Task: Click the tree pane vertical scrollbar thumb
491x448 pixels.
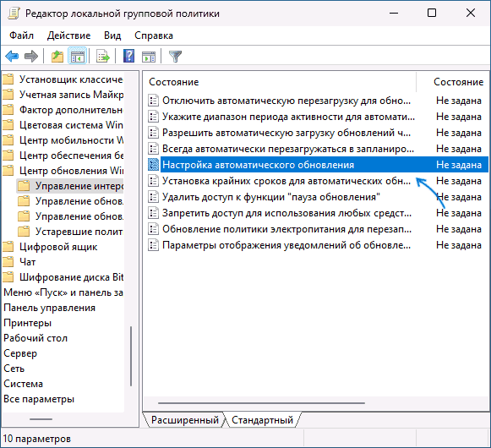Action: [x=131, y=357]
